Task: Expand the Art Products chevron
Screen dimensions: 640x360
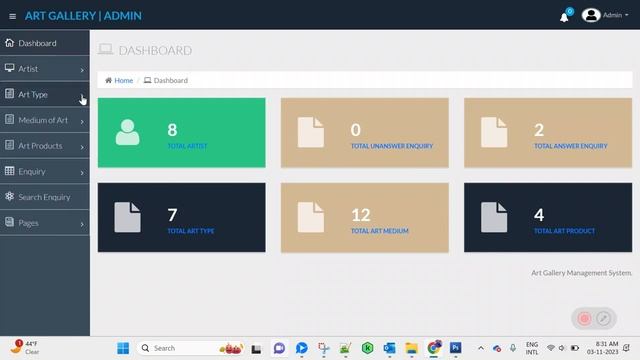Action: (82, 147)
